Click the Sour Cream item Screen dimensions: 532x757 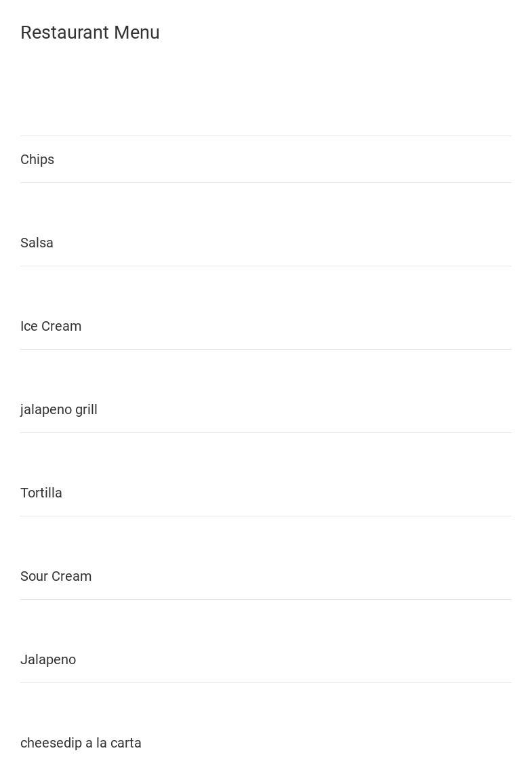(56, 576)
